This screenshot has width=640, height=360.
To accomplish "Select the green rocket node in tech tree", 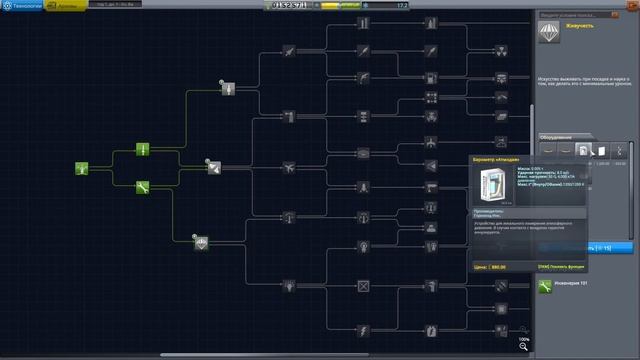I will point(142,149).
